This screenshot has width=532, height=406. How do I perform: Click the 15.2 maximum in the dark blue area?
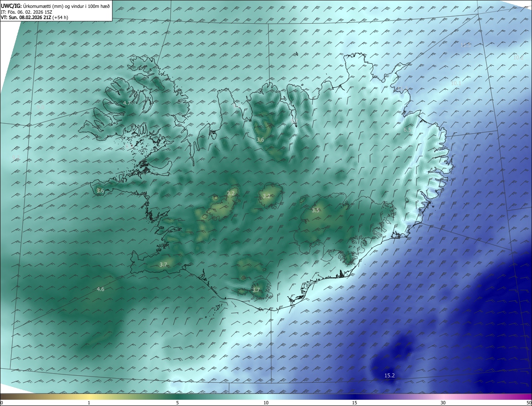389,376
